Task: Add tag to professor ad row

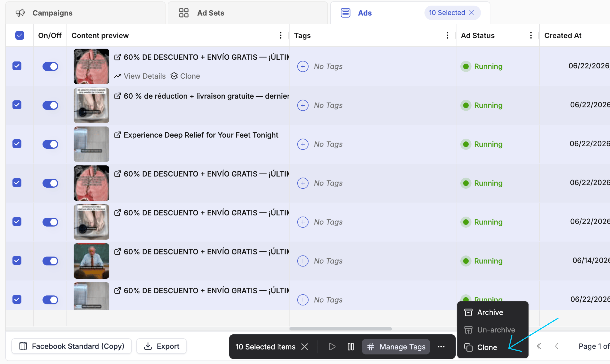Action: click(x=303, y=261)
